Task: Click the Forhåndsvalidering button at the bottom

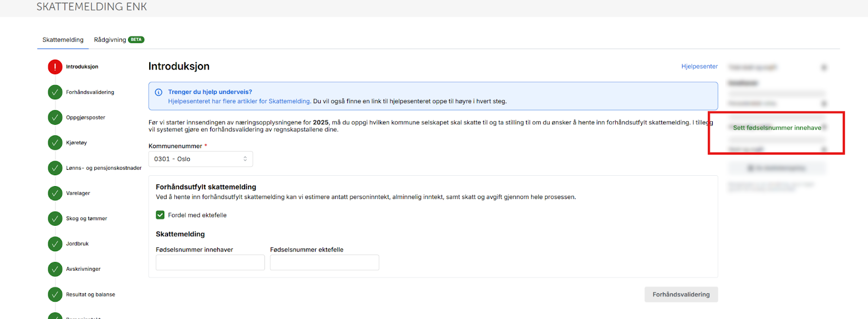Action: point(681,295)
